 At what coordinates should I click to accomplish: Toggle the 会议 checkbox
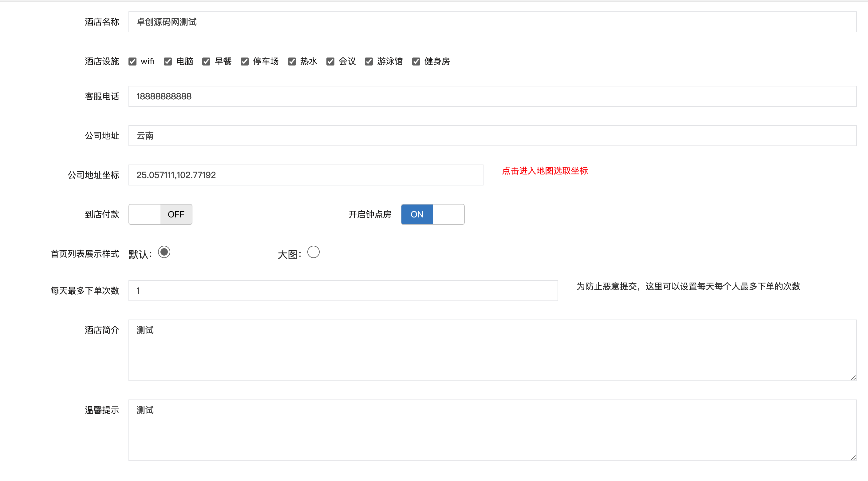click(x=330, y=61)
